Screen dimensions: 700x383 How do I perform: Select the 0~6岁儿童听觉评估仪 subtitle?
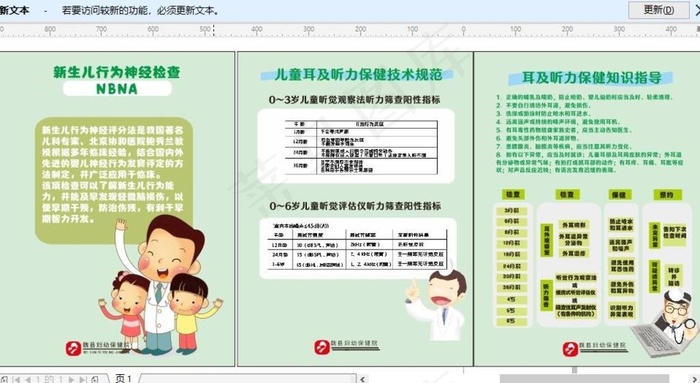click(355, 206)
